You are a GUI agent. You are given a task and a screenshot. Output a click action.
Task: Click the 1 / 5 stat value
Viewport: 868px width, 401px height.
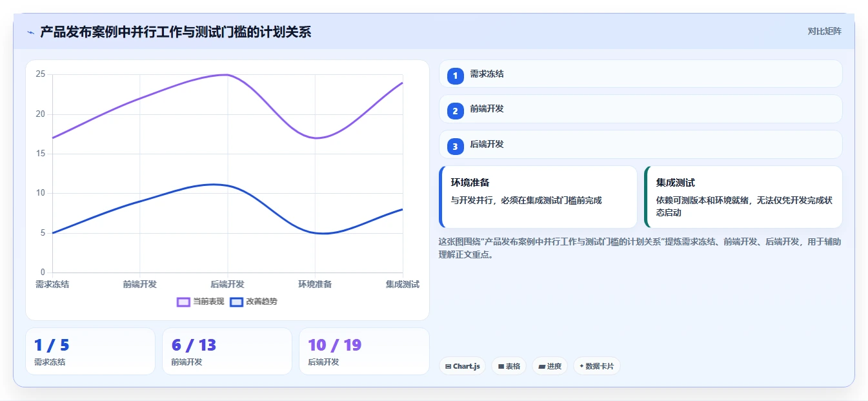51,345
